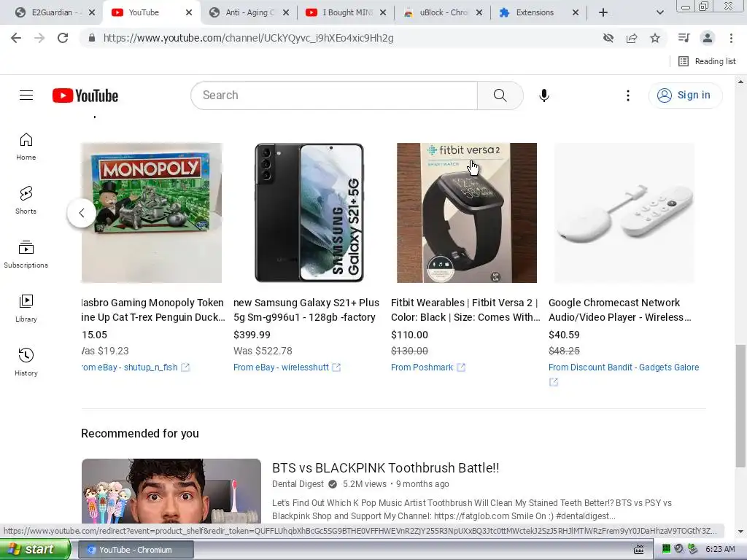Click the $110.00 price
Screen dimensions: 747x560
(x=410, y=335)
